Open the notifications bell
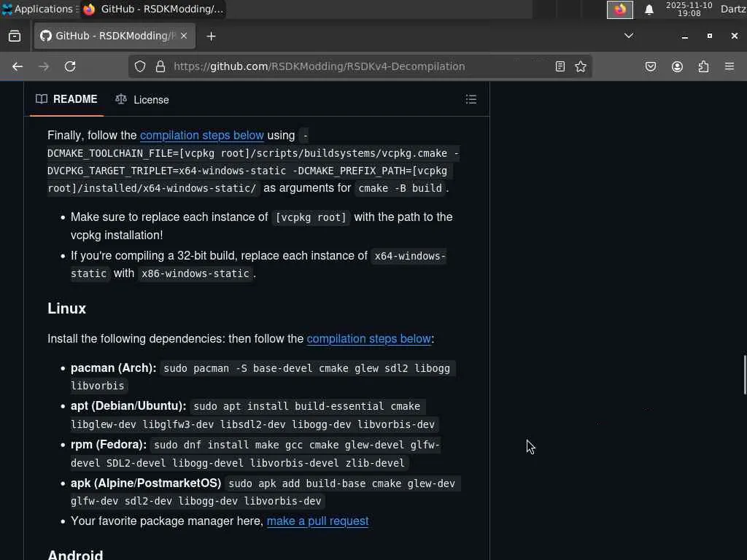The width and height of the screenshot is (747, 560). coord(649,9)
